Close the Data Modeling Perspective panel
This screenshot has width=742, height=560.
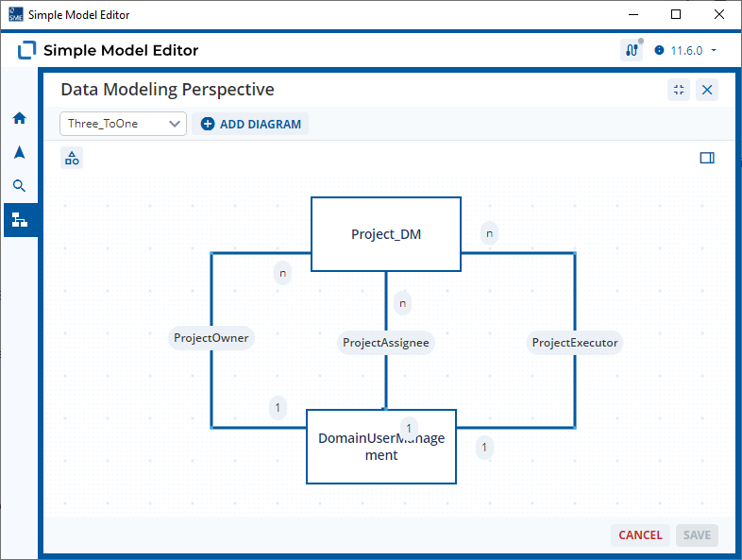tap(707, 90)
